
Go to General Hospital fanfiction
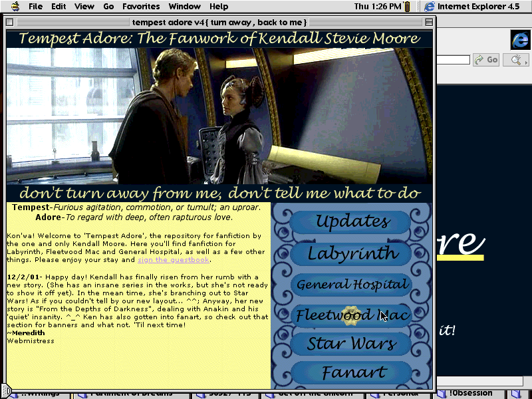tap(352, 285)
